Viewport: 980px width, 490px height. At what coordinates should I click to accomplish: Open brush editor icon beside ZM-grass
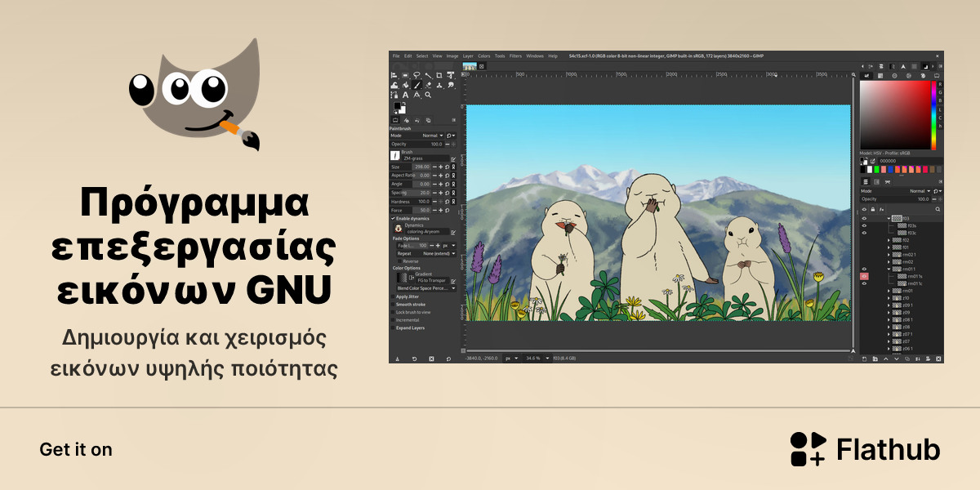click(x=453, y=159)
